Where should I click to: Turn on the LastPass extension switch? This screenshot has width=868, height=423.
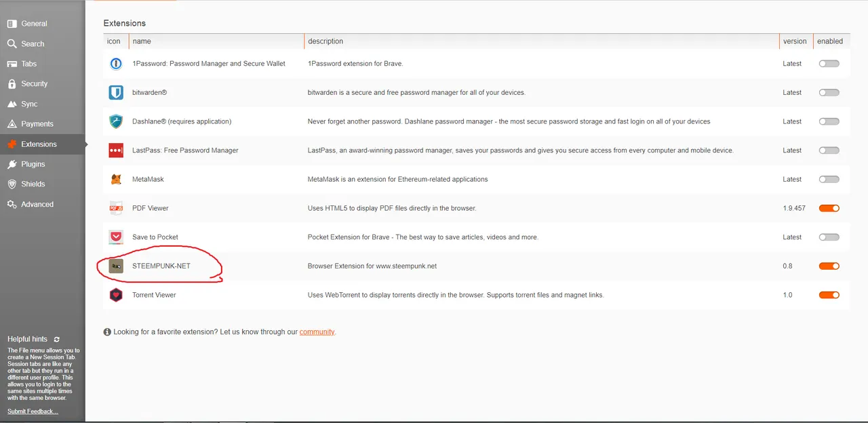pos(829,150)
